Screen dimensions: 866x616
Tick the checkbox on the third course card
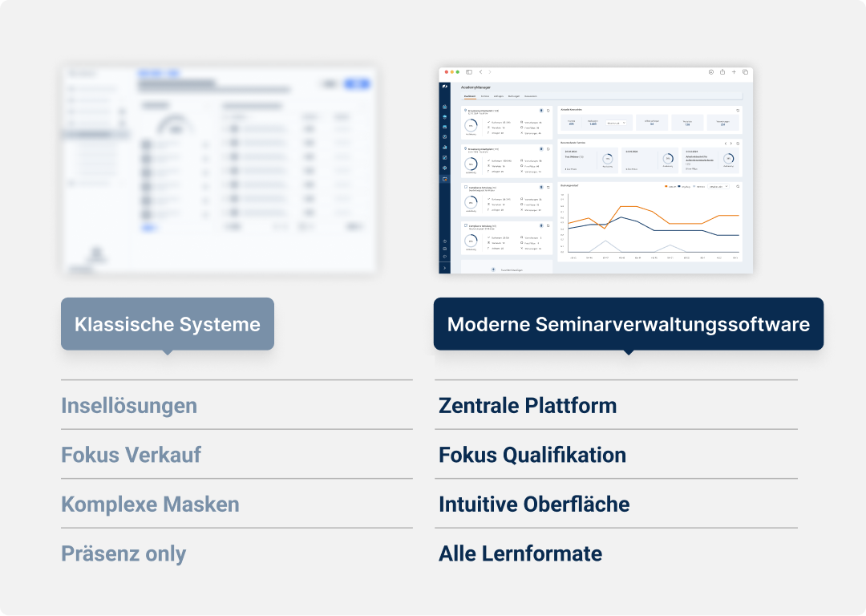pyautogui.click(x=466, y=188)
